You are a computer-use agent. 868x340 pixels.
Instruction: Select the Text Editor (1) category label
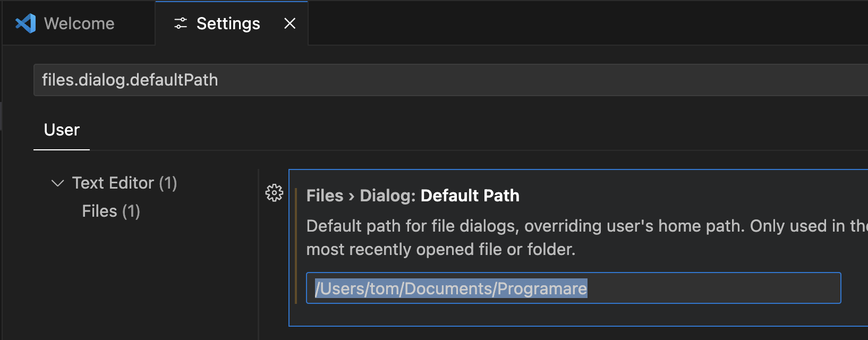pos(124,183)
